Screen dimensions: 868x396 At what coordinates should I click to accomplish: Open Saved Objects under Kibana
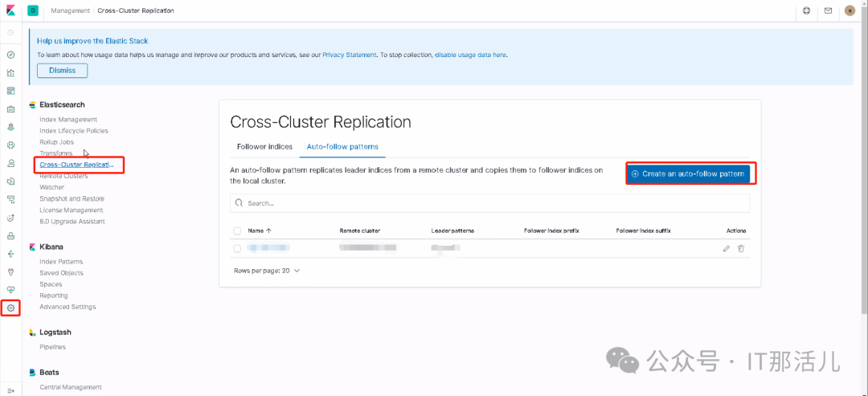pos(61,273)
